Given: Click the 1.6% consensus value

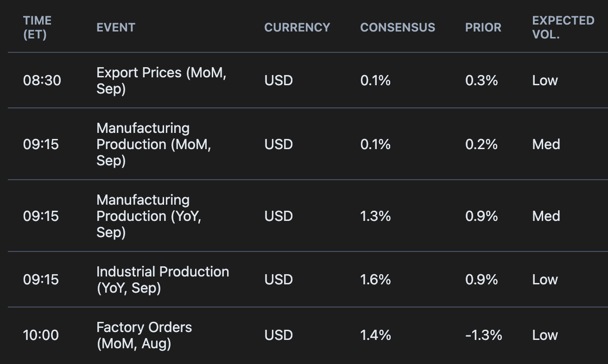Looking at the screenshot, I should [x=375, y=280].
